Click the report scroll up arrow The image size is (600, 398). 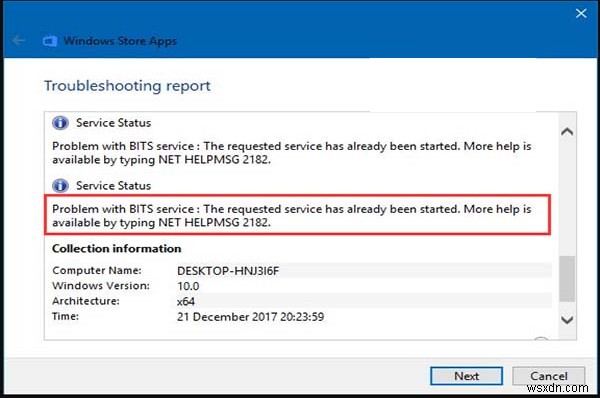pos(567,132)
